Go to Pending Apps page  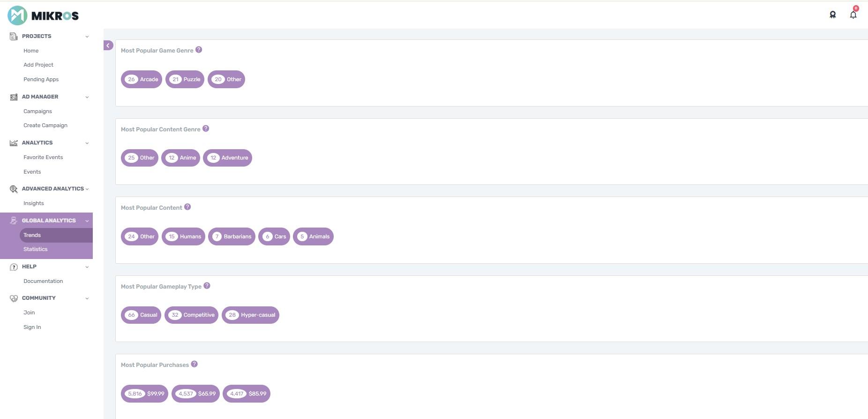pos(41,79)
